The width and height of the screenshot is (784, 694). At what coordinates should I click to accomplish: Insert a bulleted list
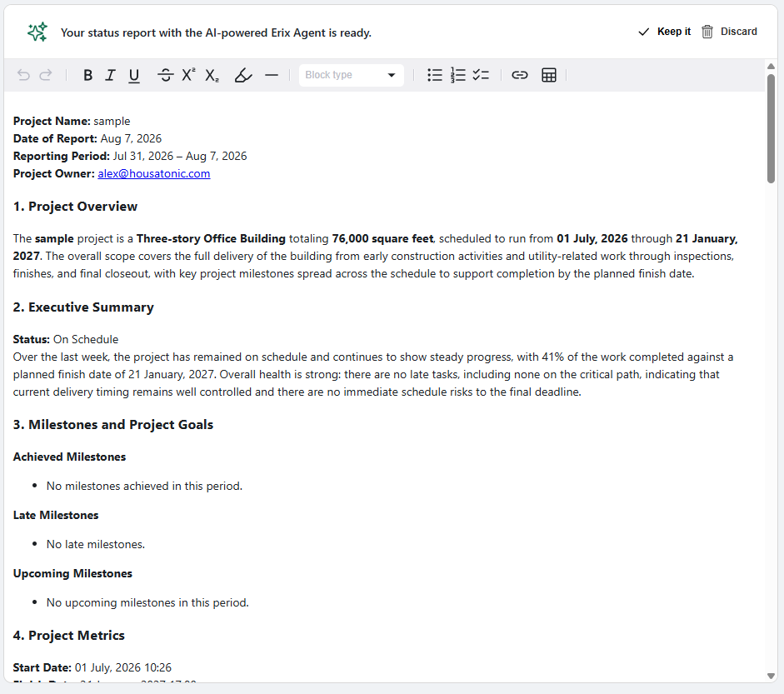click(435, 75)
